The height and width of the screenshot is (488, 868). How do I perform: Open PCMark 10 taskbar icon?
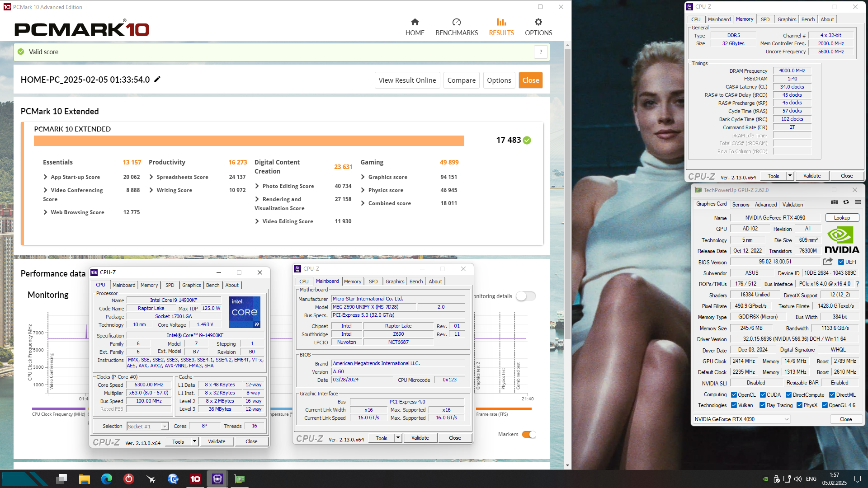pos(195,479)
